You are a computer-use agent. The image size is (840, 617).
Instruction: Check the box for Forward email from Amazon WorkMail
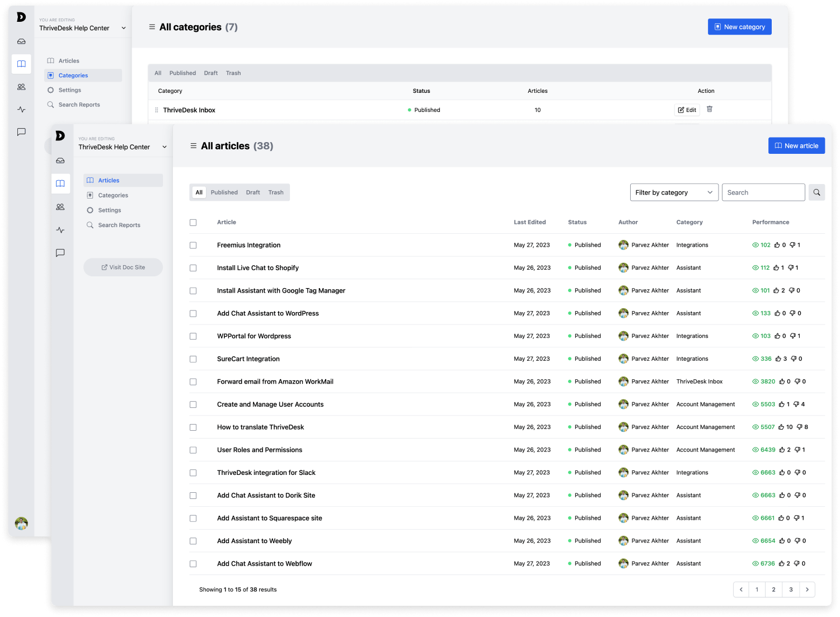click(x=193, y=382)
